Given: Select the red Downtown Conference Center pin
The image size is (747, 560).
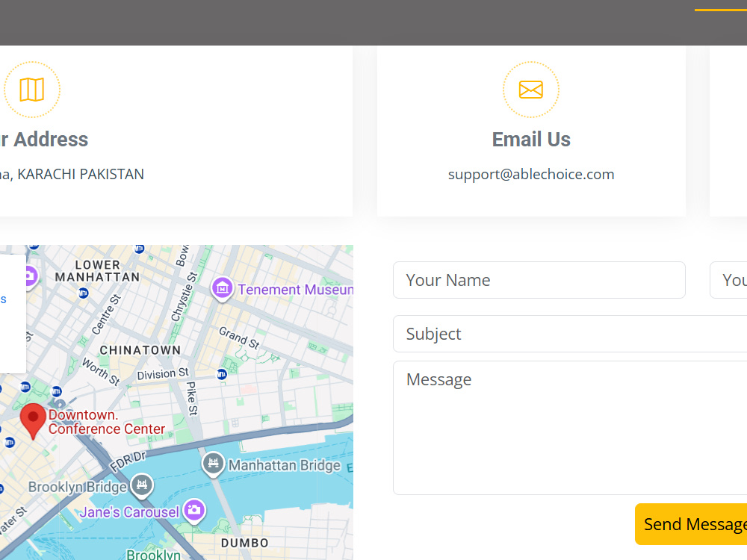Looking at the screenshot, I should point(33,421).
